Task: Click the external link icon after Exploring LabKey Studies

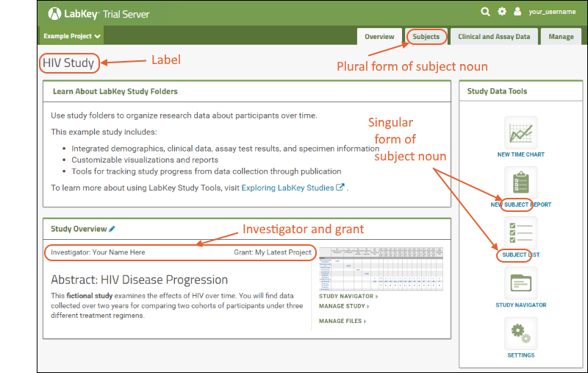Action: point(340,188)
